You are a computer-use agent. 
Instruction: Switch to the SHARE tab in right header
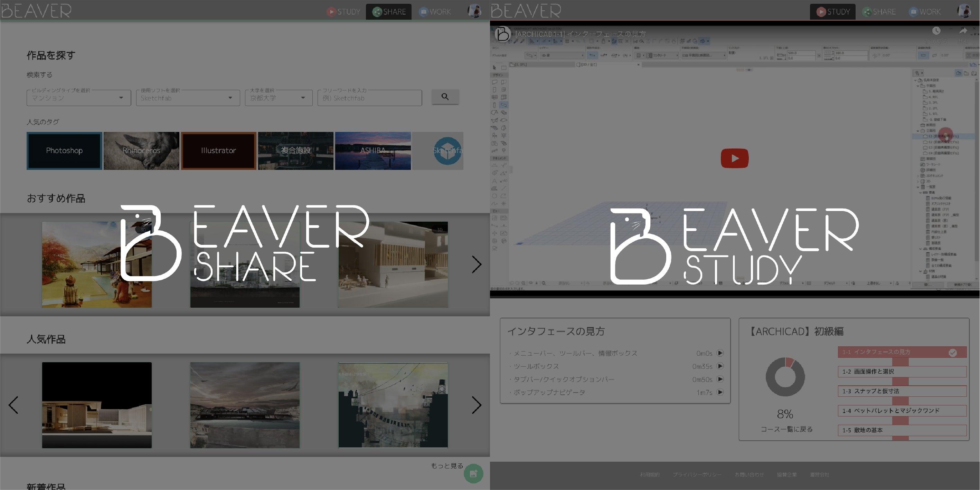pyautogui.click(x=879, y=12)
